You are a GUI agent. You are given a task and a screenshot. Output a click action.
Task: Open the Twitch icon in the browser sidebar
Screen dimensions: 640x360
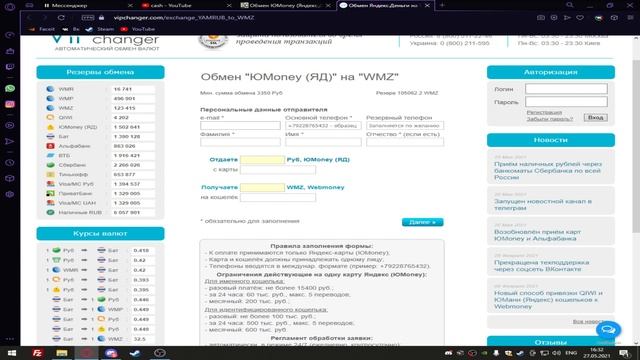click(10, 67)
